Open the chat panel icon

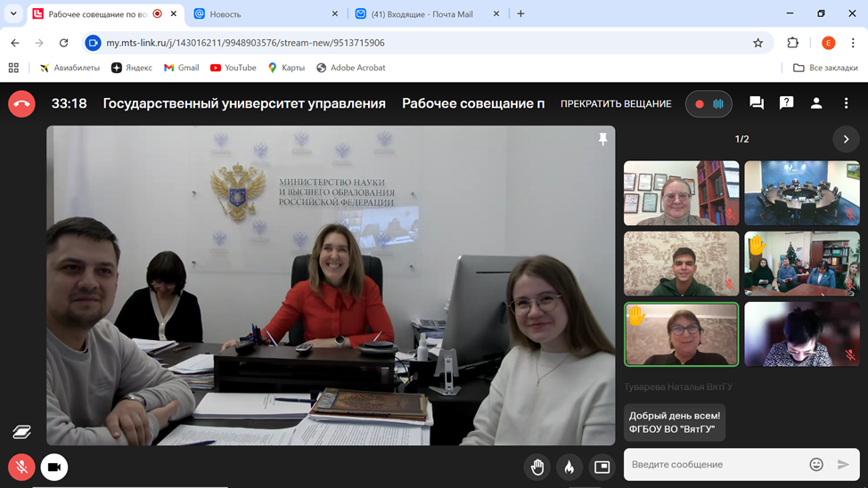pos(757,103)
